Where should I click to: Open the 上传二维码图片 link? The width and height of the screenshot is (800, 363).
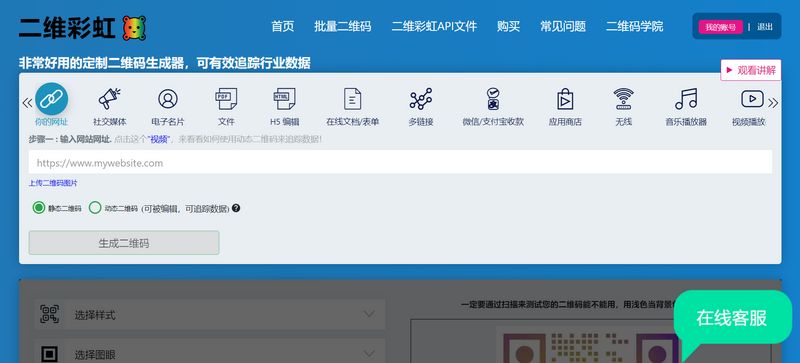[x=53, y=183]
